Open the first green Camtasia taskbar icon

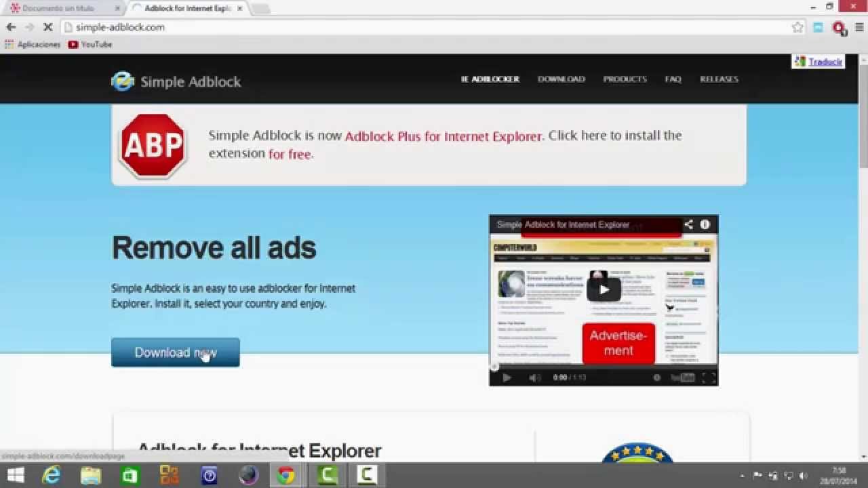[x=328, y=476]
